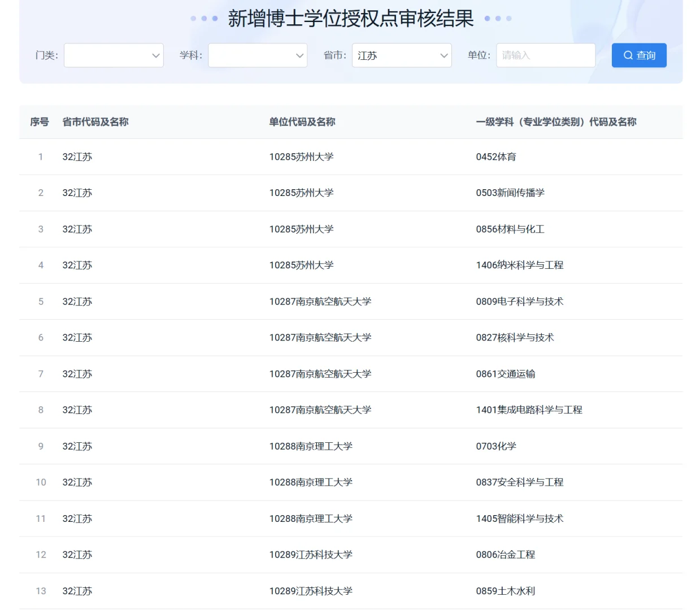Select the cell 0837安全科学与工程
The image size is (700, 610).
point(520,482)
